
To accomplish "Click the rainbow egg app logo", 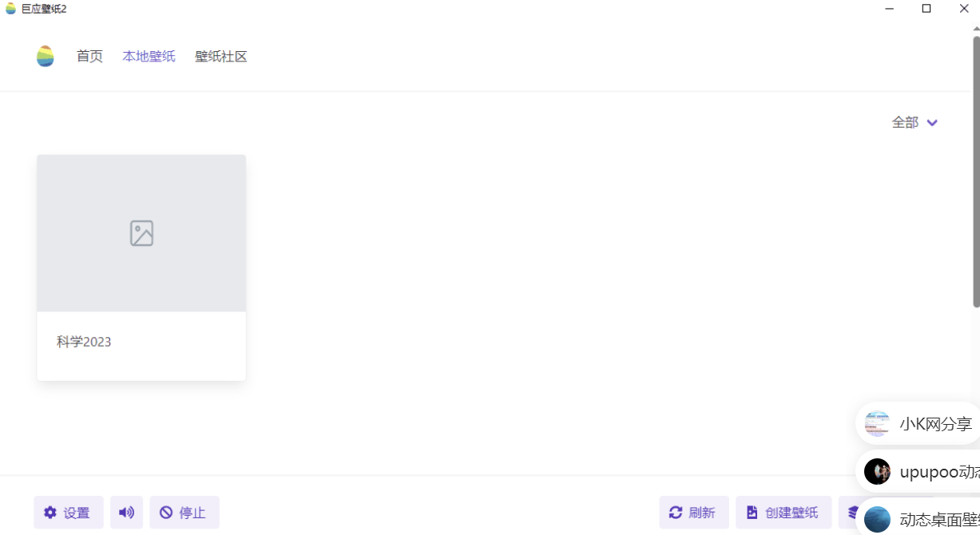I will coord(46,56).
